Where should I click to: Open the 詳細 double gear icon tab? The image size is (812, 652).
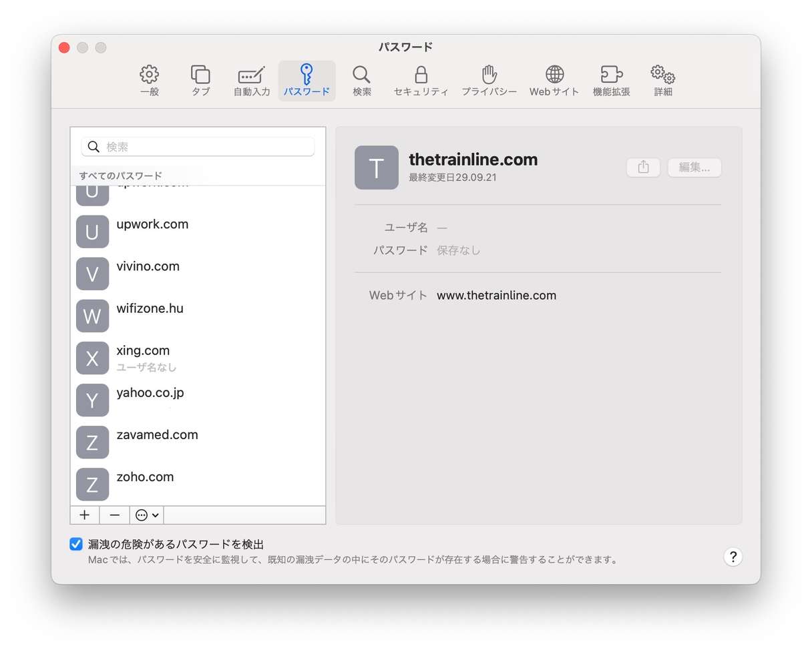pos(663,81)
